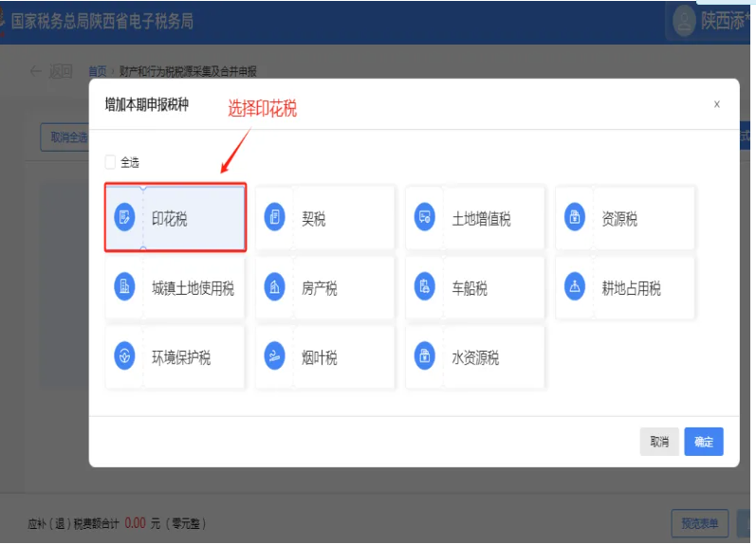756x544 pixels.
Task: Close the 增加本期申报税种 dialog with x
Action: pyautogui.click(x=716, y=104)
